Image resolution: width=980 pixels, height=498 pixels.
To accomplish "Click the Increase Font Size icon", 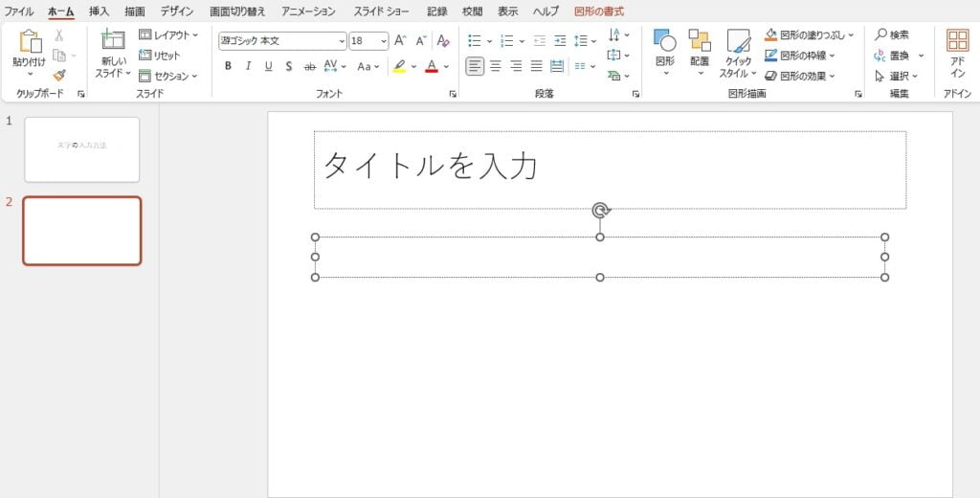I will (400, 41).
